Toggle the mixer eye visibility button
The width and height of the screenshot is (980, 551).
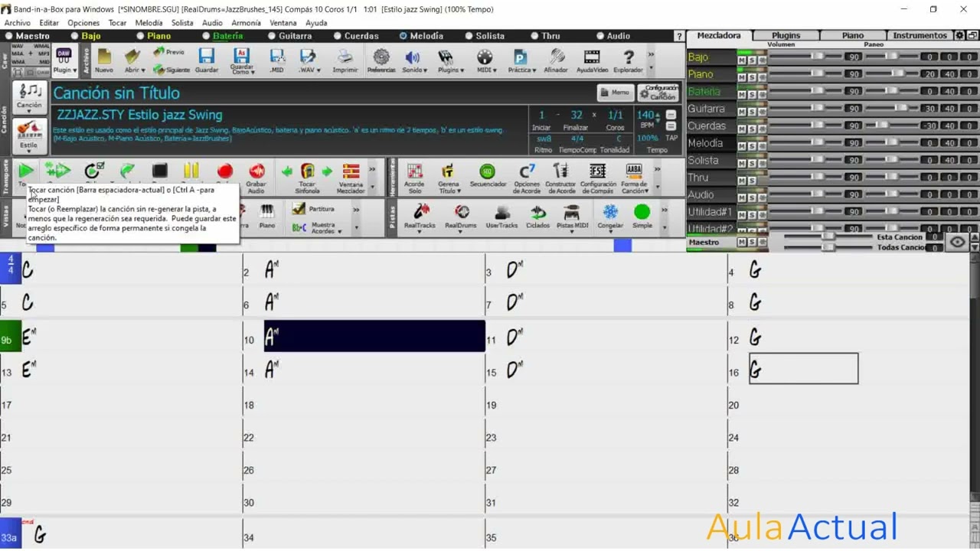pos(957,243)
